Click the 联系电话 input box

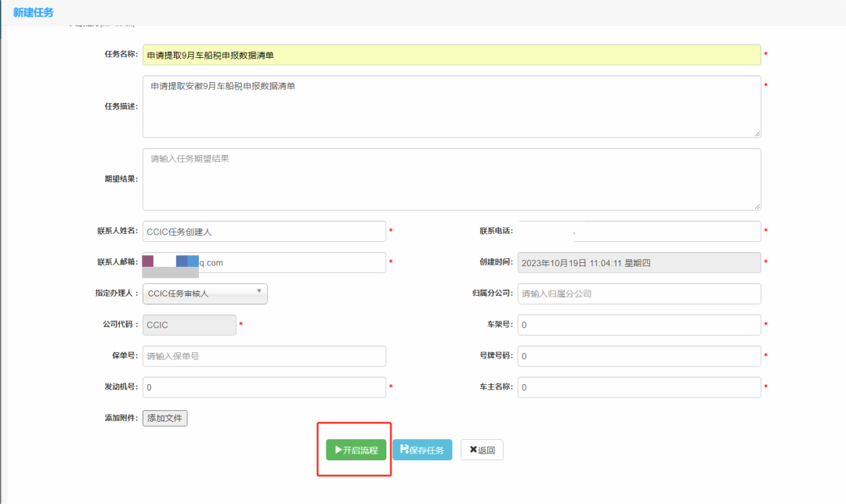coord(638,232)
